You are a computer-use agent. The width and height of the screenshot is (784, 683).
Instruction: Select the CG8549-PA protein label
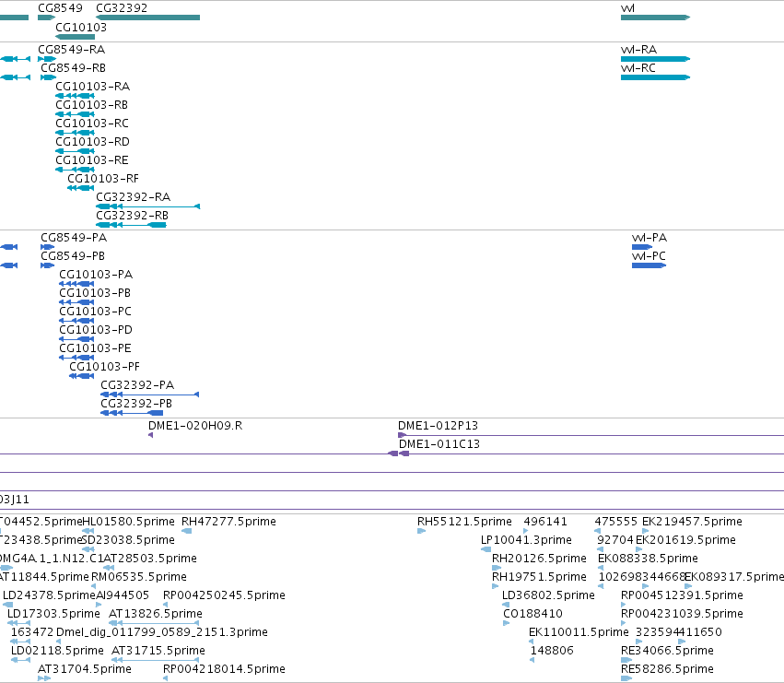(x=74, y=238)
